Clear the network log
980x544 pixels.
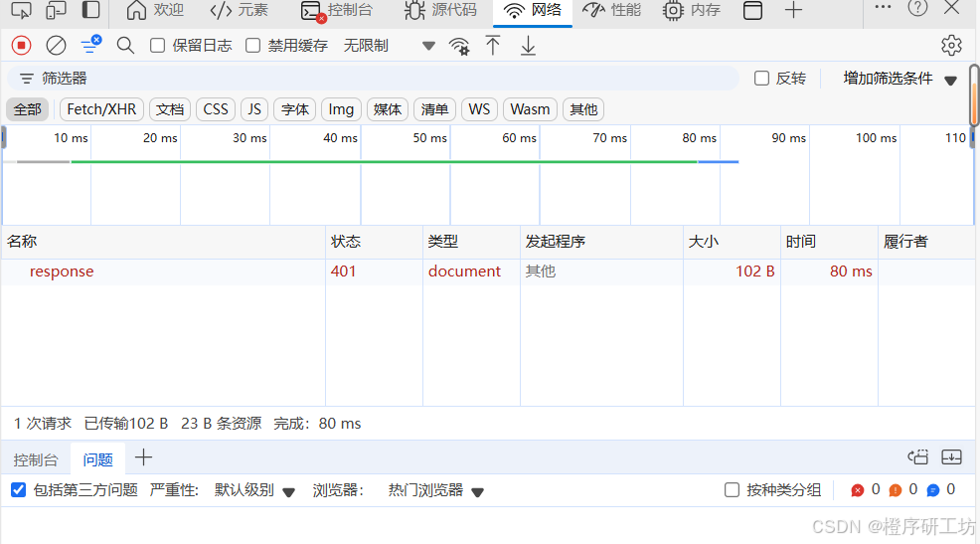click(x=57, y=46)
